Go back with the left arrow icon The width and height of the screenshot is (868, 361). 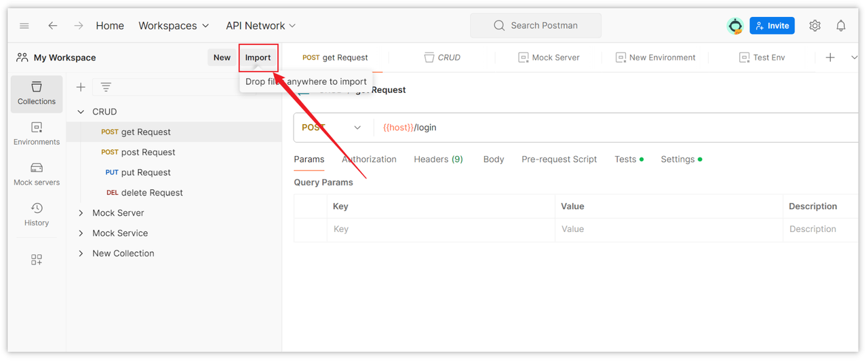click(x=53, y=26)
